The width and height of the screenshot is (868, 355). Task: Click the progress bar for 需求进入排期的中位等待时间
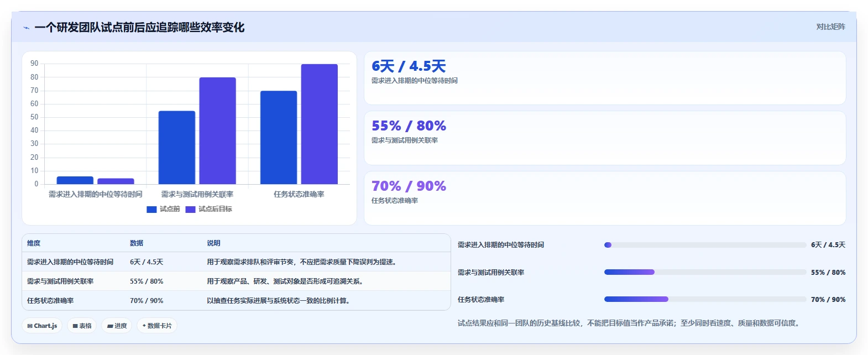[705, 245]
